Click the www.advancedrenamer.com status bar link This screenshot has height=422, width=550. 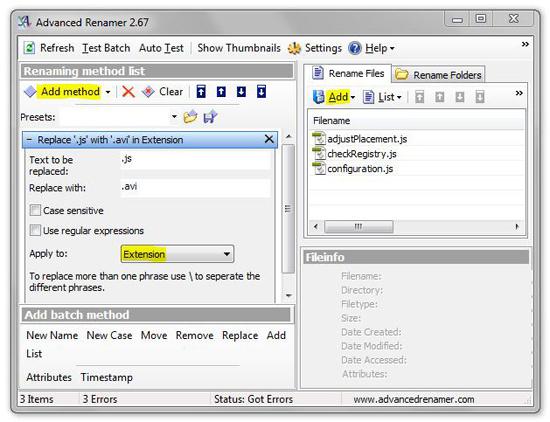(414, 400)
